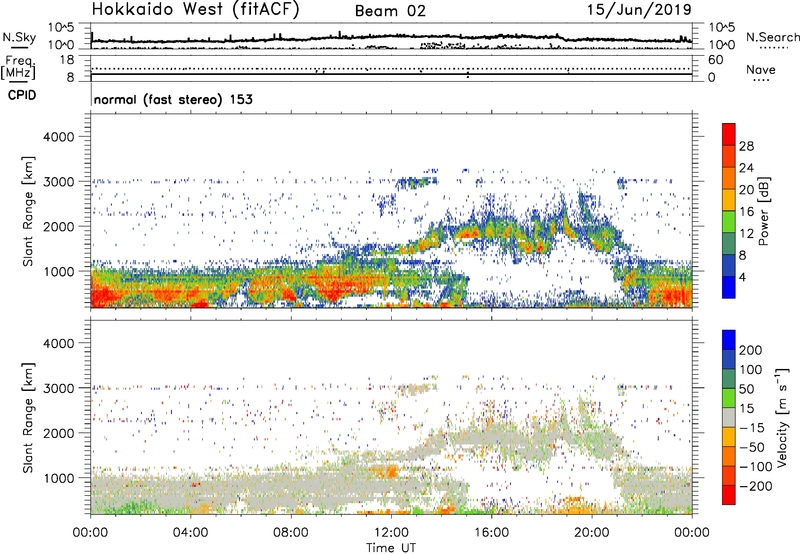
Task: Click the 'Hokkaido West (fitACF)' plot title
Action: tap(195, 9)
